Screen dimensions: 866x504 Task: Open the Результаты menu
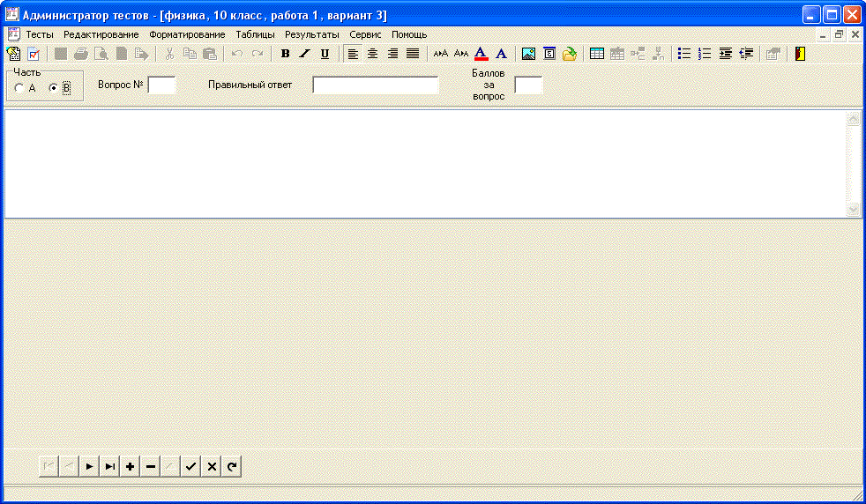coord(311,34)
